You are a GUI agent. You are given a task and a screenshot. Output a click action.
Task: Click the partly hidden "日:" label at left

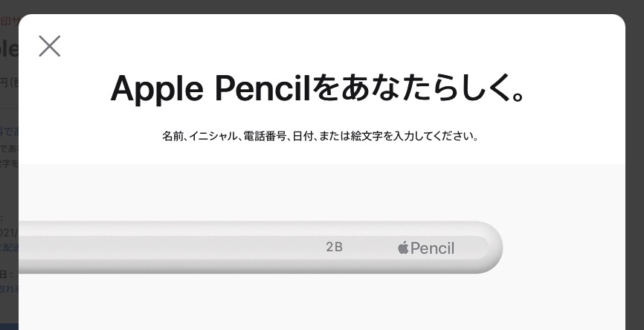tap(7, 274)
